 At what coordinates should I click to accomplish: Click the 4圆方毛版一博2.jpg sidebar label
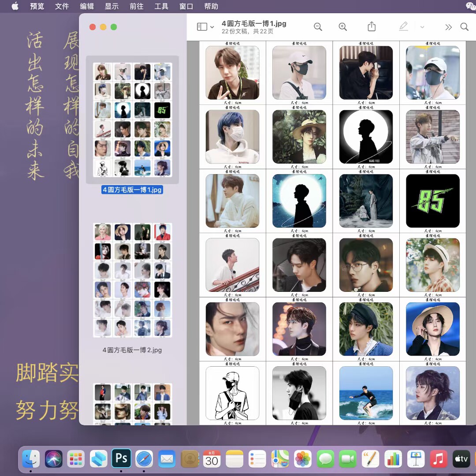tap(132, 350)
